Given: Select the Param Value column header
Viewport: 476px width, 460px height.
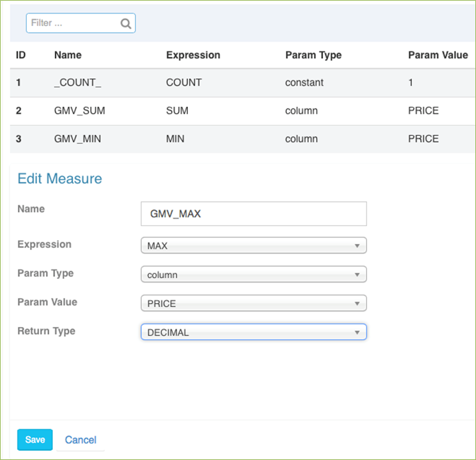Looking at the screenshot, I should (x=438, y=55).
